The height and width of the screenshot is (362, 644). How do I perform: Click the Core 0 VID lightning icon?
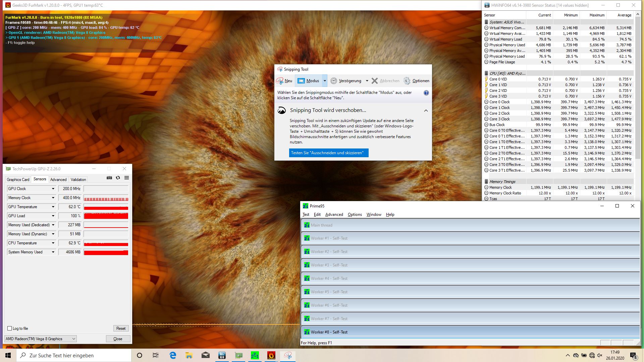486,79
